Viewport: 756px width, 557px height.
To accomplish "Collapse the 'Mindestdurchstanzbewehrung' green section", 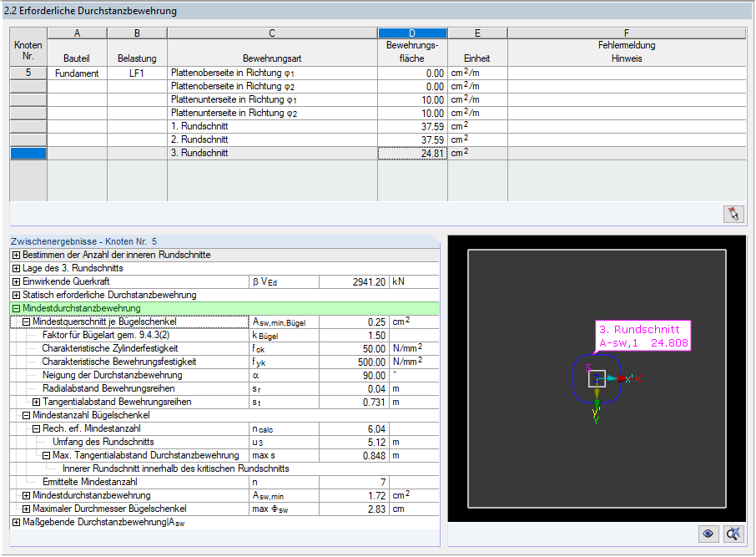I will [16, 308].
